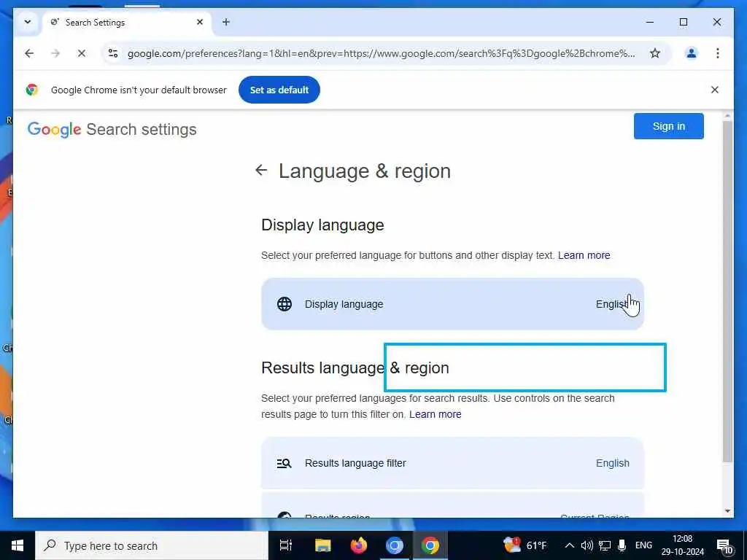Click the Google Chrome taskbar icon
The image size is (747, 560).
pos(430,545)
